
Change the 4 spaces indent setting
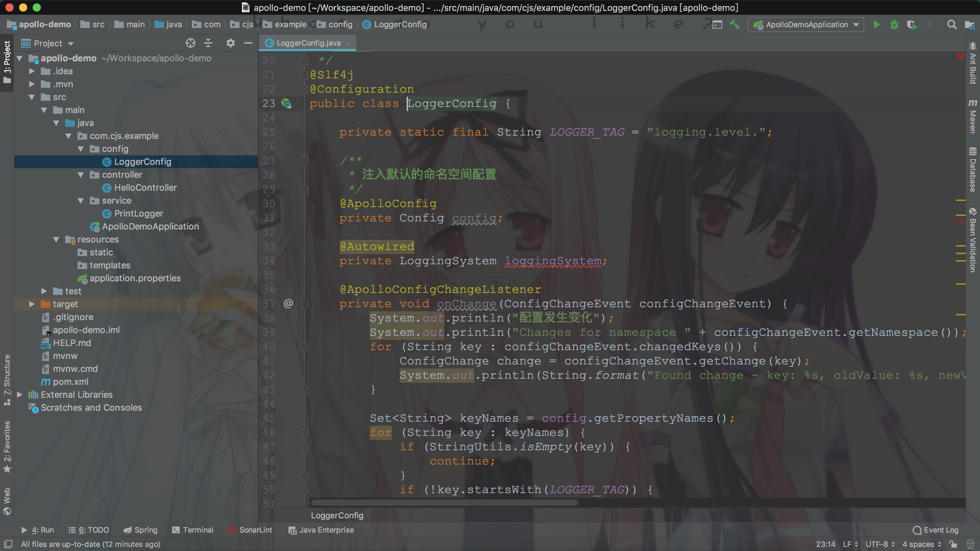pyautogui.click(x=922, y=544)
